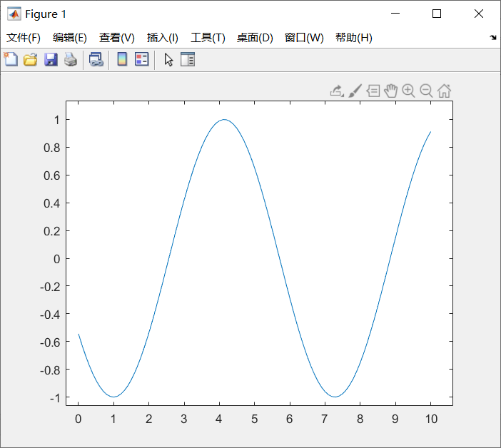Open the 工具(T) menu
501x448 pixels.
click(x=208, y=38)
